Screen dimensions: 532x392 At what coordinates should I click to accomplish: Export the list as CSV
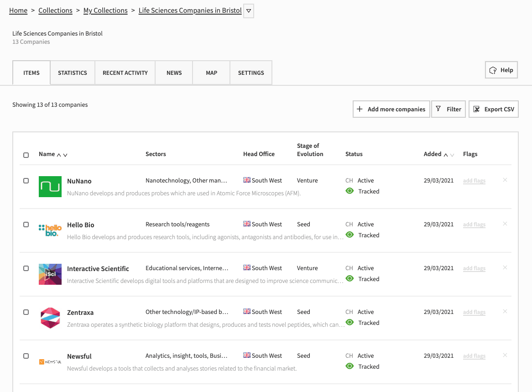click(x=494, y=109)
